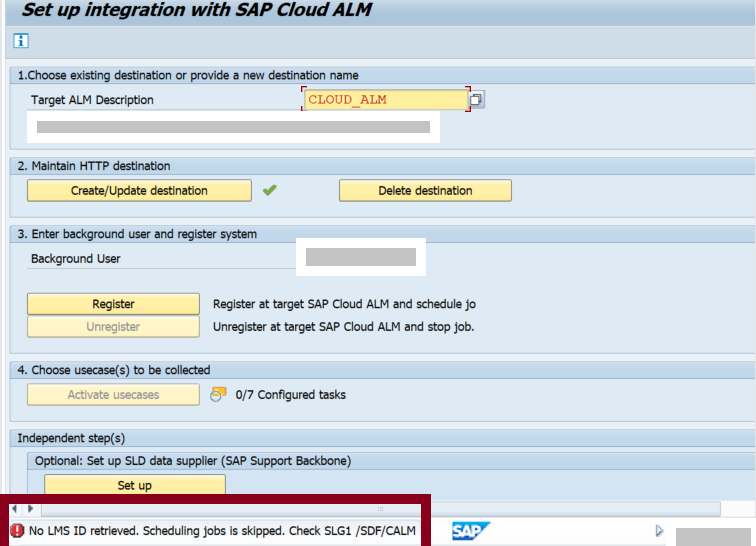Click the CLOUD_ALM destination input field
Image resolution: width=756 pixels, height=546 pixels.
tap(386, 99)
